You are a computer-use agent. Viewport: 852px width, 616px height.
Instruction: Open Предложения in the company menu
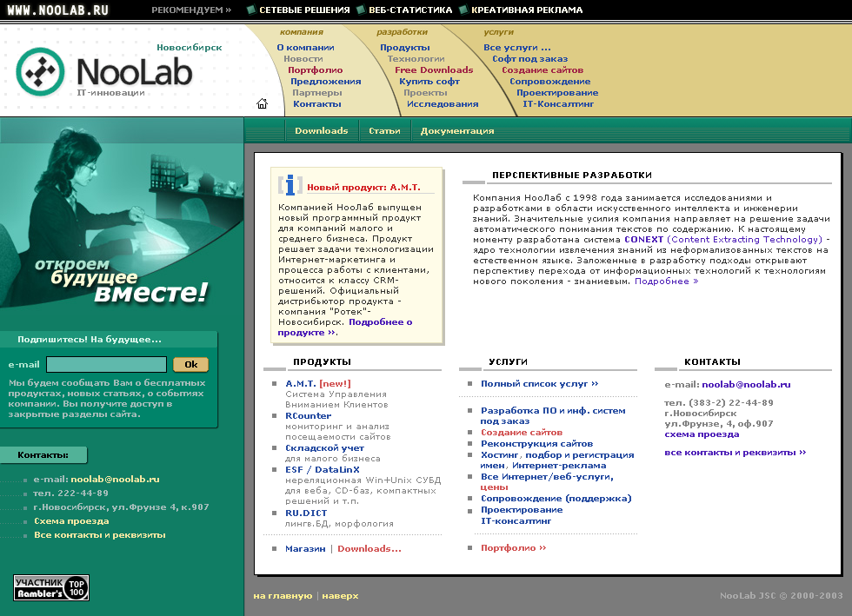325,81
